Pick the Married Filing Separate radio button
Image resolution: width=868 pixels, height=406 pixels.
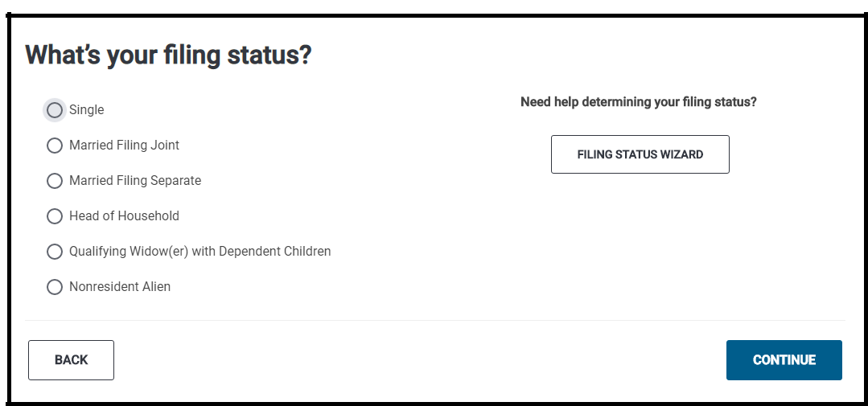[54, 181]
